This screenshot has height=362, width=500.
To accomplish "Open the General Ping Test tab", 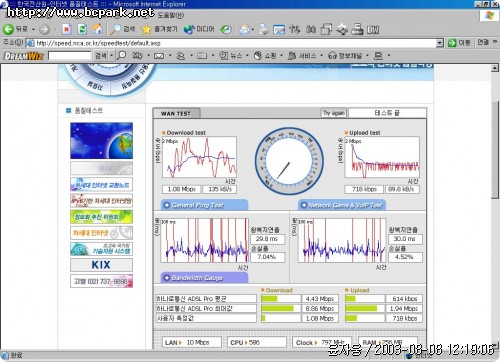I will point(204,205).
